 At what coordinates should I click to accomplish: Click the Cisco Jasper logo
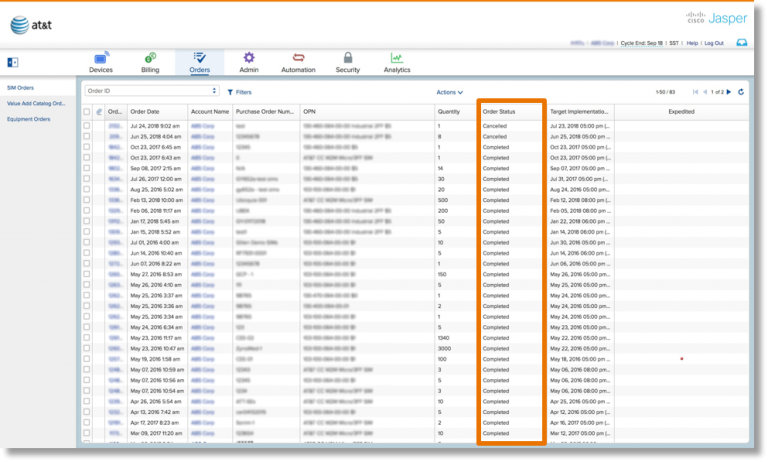[717, 18]
